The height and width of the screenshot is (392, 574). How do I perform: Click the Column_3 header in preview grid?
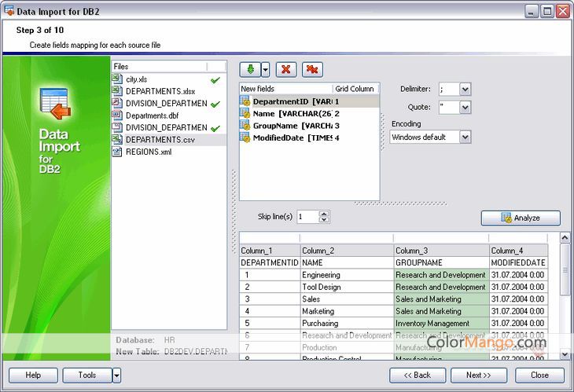coord(441,251)
